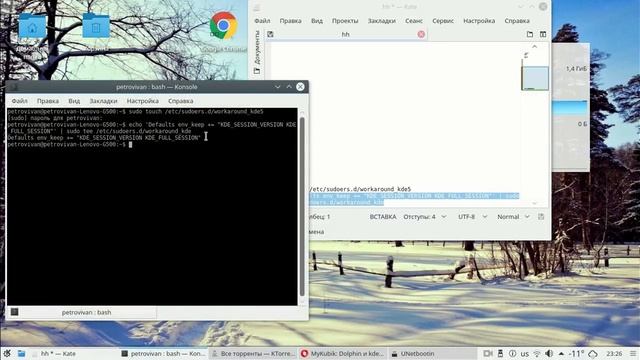Open Вид menu in Kate
The image size is (640, 360).
(317, 21)
